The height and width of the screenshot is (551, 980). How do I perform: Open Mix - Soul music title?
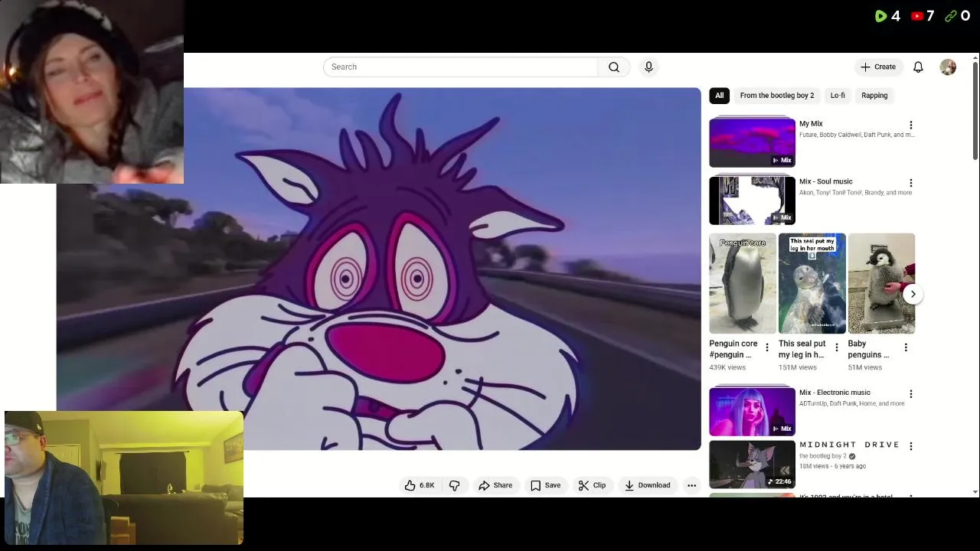click(825, 181)
